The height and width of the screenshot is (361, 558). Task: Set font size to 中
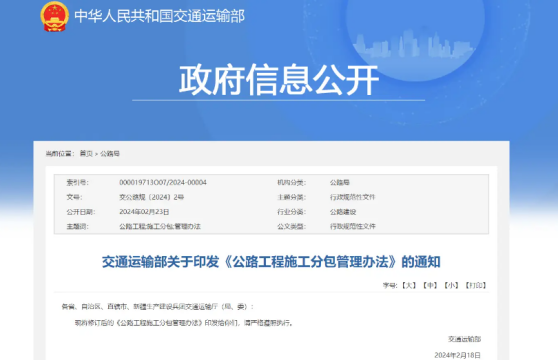pyautogui.click(x=430, y=285)
